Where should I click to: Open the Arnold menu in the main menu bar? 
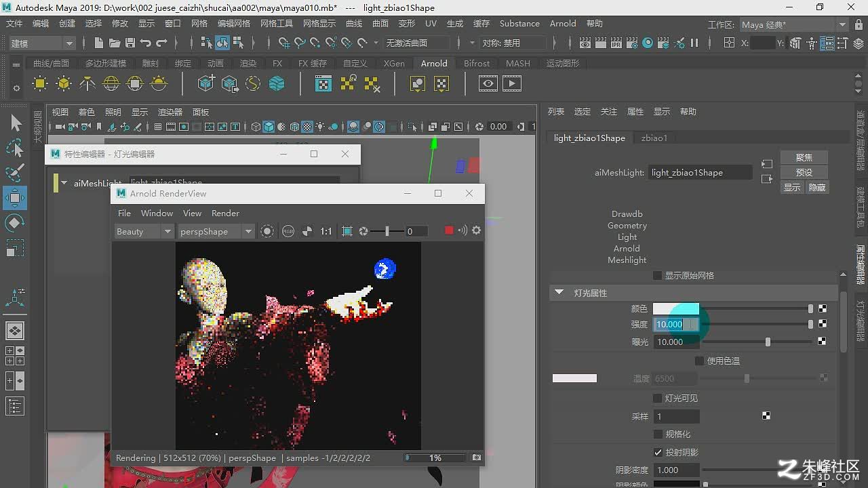click(x=563, y=23)
